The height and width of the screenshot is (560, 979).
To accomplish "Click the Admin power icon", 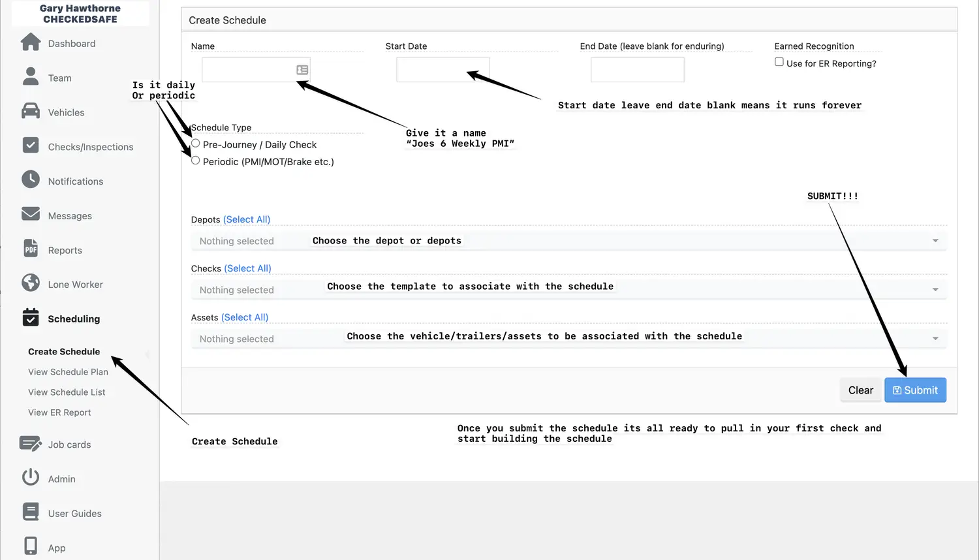I will 31,478.
